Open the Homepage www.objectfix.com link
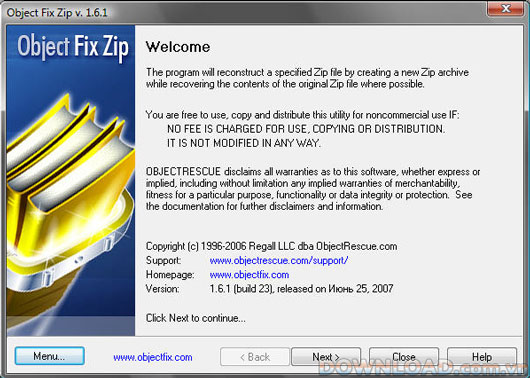Image resolution: width=530 pixels, height=378 pixels. [249, 275]
